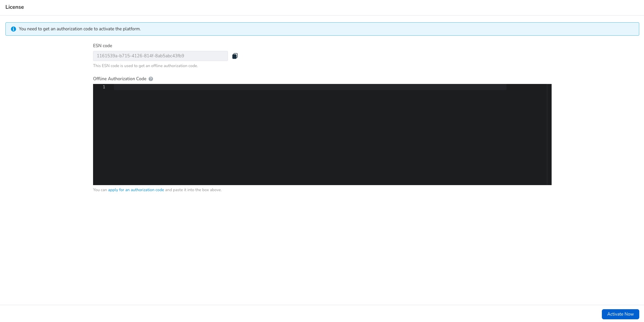This screenshot has height=322, width=644.
Task: Click the License page heading
Action: point(14,7)
